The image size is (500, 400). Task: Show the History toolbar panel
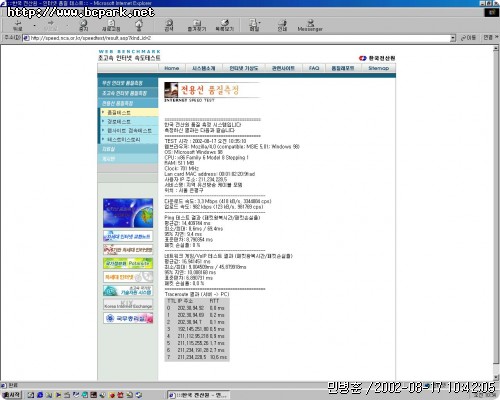click(225, 25)
